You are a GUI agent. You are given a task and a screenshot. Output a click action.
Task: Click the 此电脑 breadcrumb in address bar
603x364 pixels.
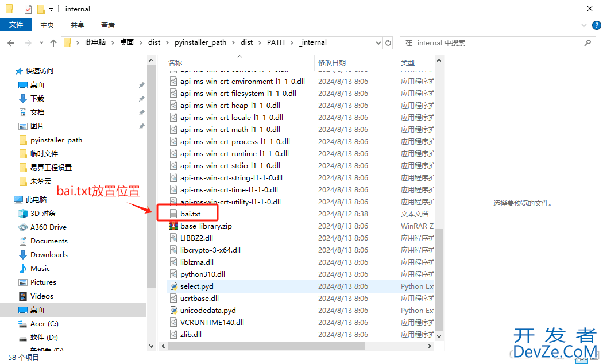pyautogui.click(x=95, y=42)
